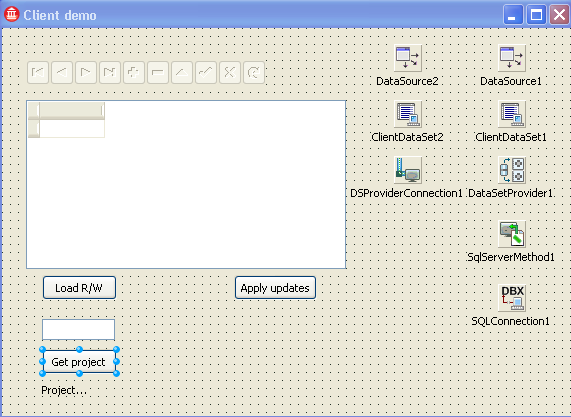Click navigator Insert record plus button

[x=134, y=72]
